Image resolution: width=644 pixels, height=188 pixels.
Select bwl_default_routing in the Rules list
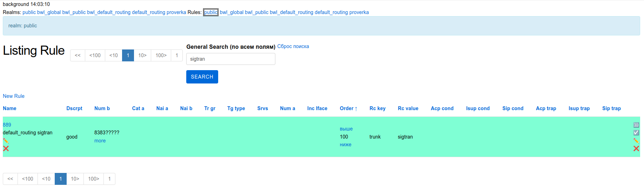(291, 12)
